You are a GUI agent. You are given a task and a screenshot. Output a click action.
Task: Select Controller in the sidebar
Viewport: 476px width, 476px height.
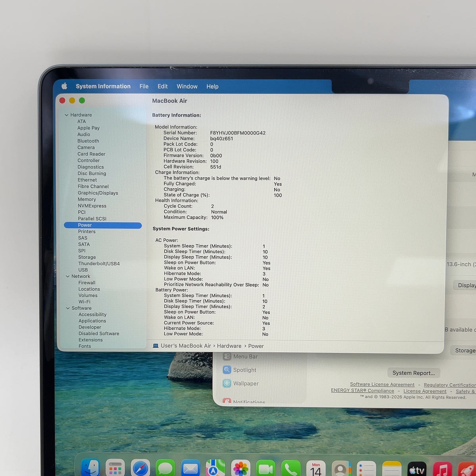pyautogui.click(x=88, y=160)
